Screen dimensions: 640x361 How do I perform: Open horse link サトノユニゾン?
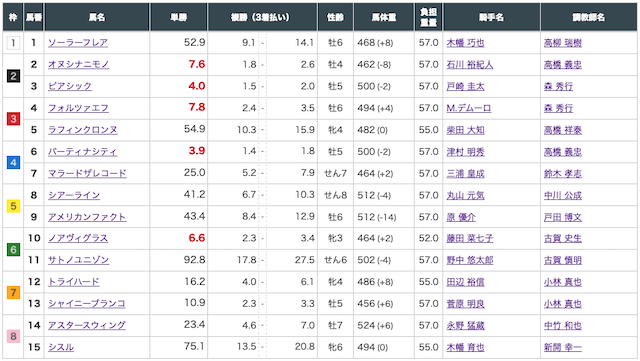pyautogui.click(x=78, y=260)
